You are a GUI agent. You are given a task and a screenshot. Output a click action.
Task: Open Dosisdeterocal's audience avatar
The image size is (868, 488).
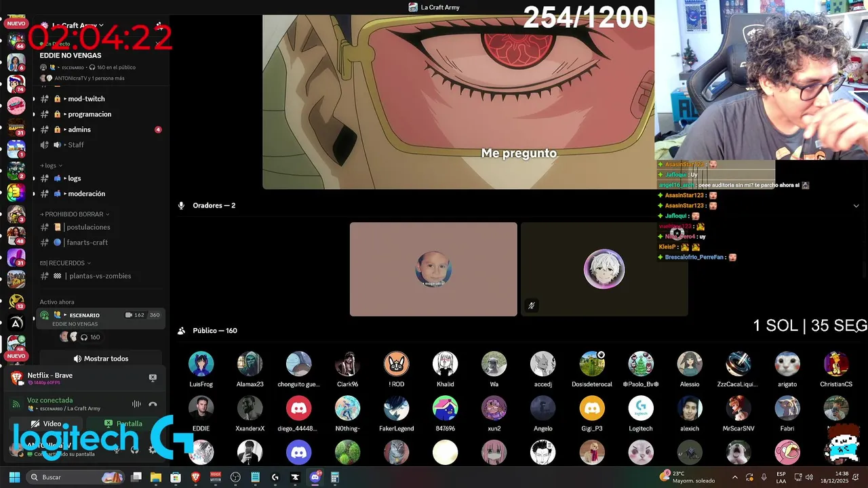coord(591,364)
